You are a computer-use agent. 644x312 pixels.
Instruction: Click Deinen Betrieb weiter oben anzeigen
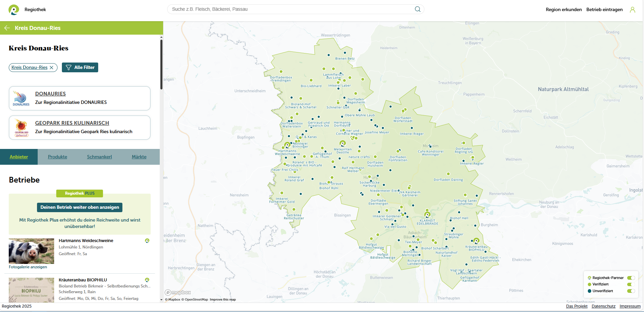pos(80,207)
